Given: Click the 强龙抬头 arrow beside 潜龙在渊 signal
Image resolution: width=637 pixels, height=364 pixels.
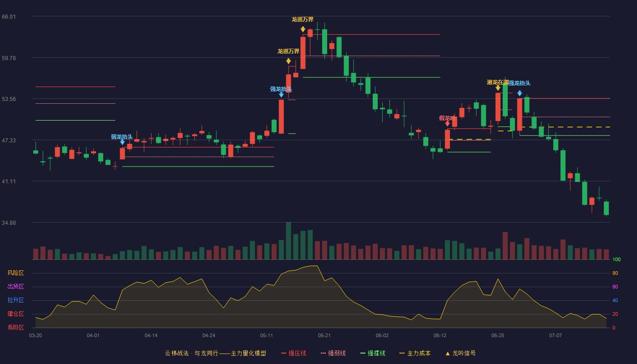Looking at the screenshot, I should pos(520,93).
